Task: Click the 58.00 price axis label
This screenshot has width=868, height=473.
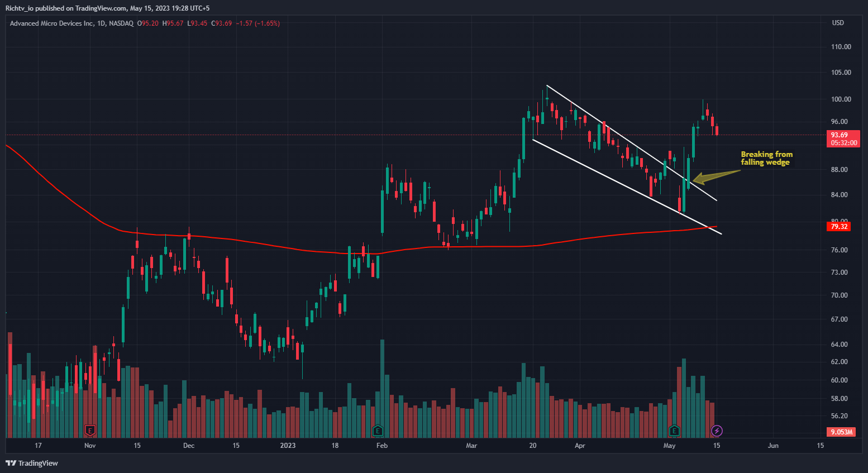Action: 840,399
